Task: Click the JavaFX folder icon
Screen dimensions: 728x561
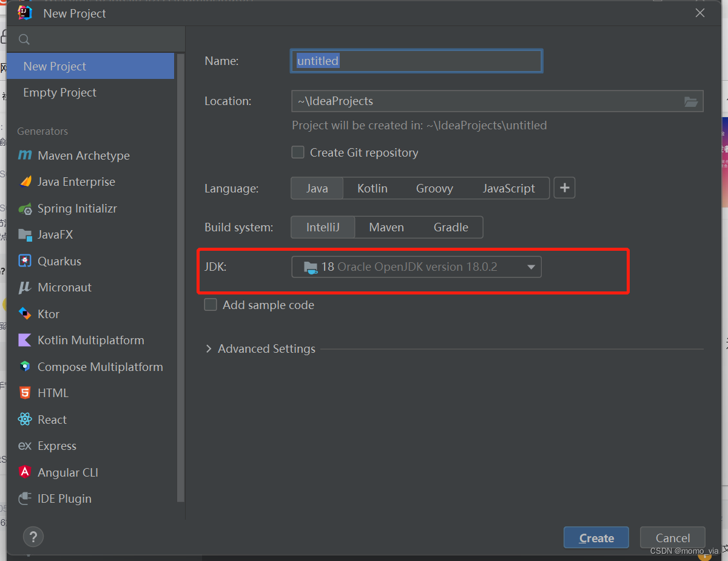Action: [x=25, y=234]
